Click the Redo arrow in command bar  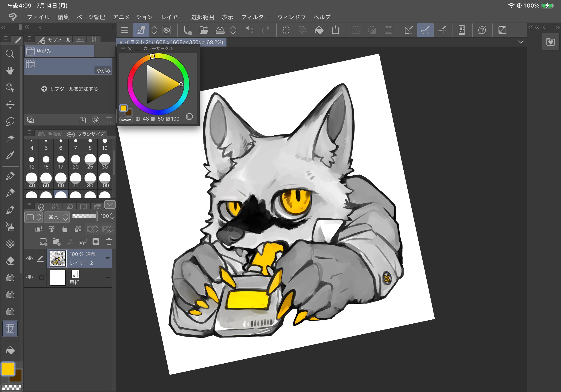point(266,30)
